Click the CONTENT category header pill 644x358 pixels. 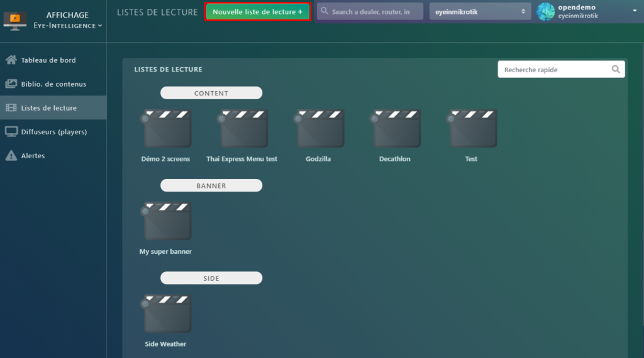(x=211, y=93)
